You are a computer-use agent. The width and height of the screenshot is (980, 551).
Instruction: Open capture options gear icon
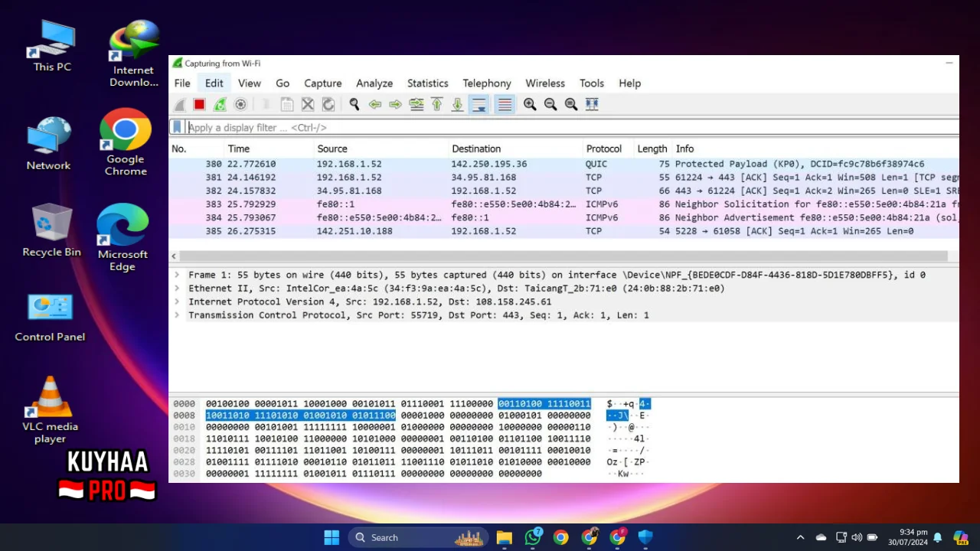(x=240, y=105)
